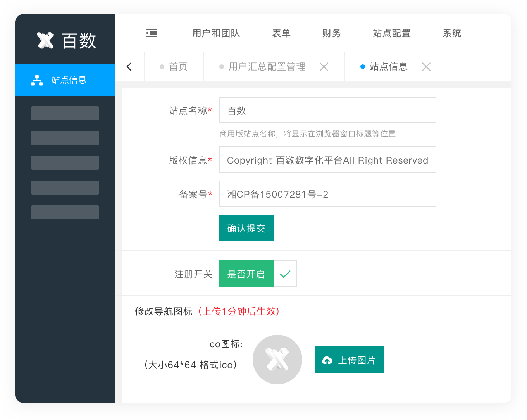Viewport: 527px width, 420px height.
Task: Click the bullet dot on the 首页 tab
Action: click(162, 66)
